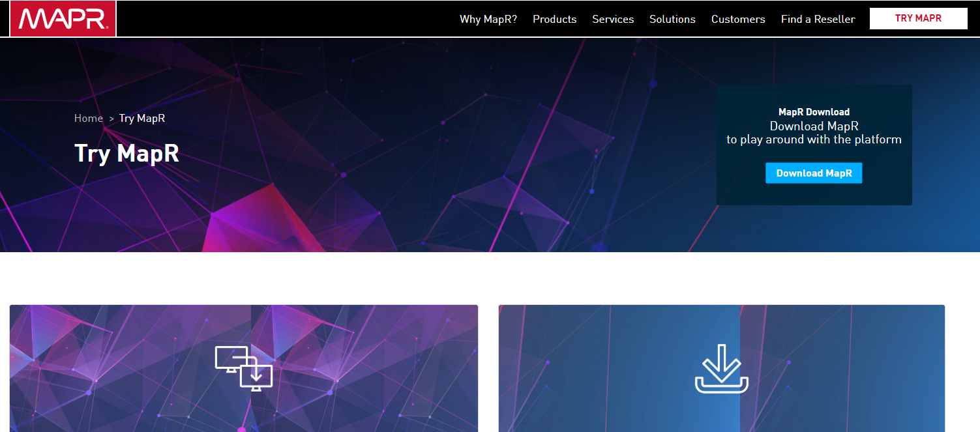Click the MapR Download panel title
This screenshot has height=432, width=980.
814,112
